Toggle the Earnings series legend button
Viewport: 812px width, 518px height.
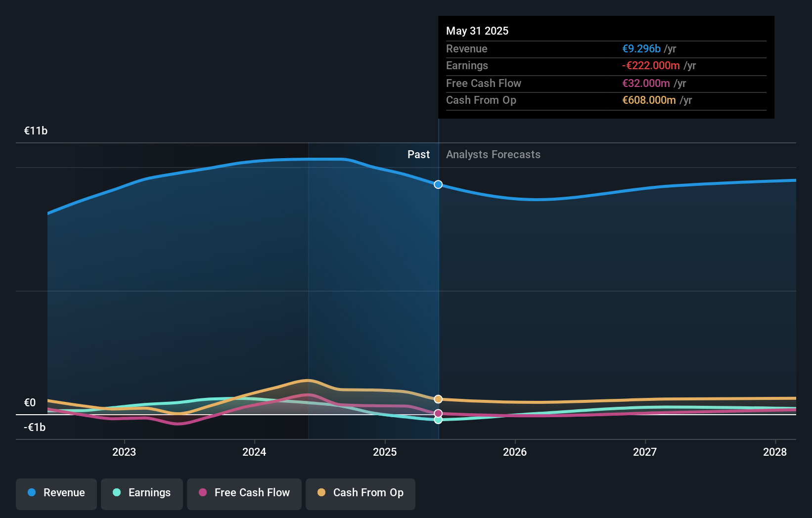tap(142, 494)
